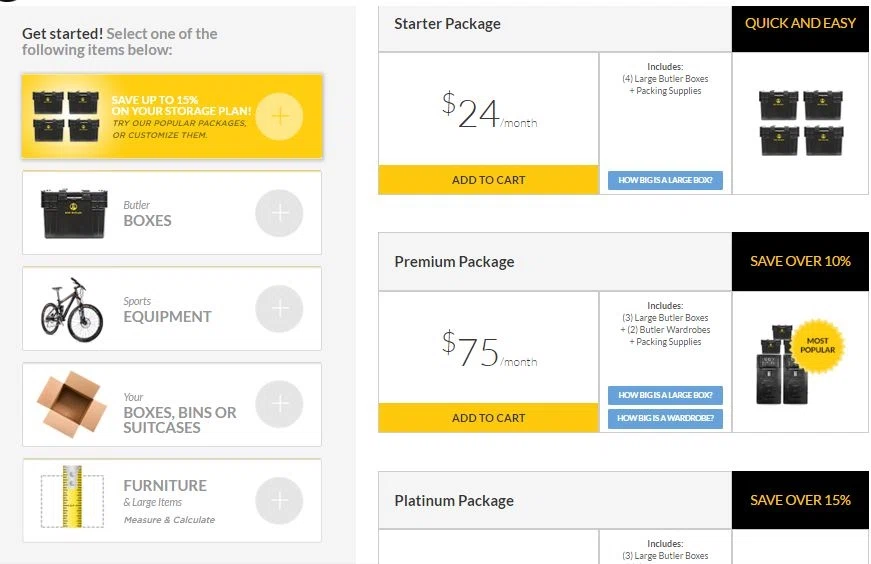Choose the open cardboard box icon
The height and width of the screenshot is (564, 871).
tap(72, 405)
